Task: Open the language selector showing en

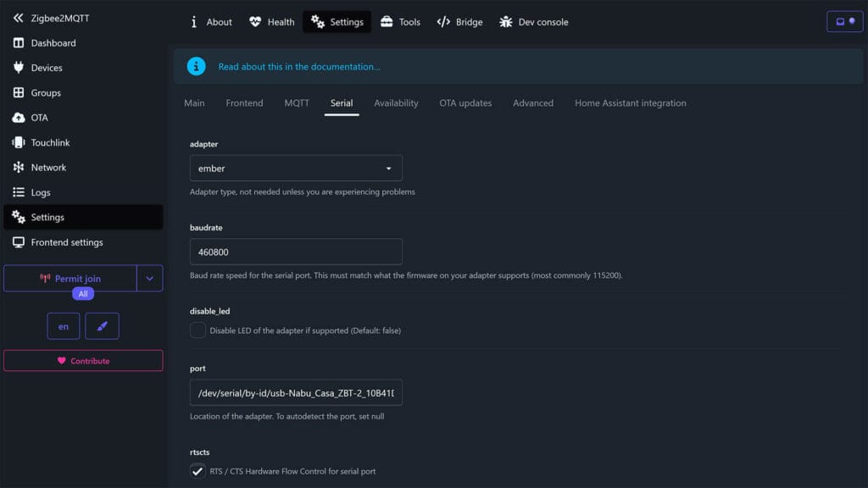Action: tap(64, 325)
